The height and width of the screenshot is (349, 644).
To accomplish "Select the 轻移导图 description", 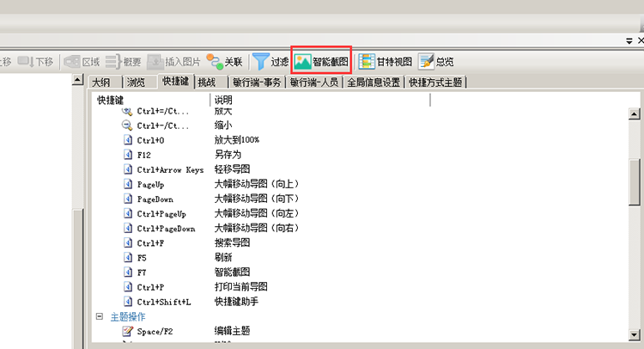I will pyautogui.click(x=233, y=169).
